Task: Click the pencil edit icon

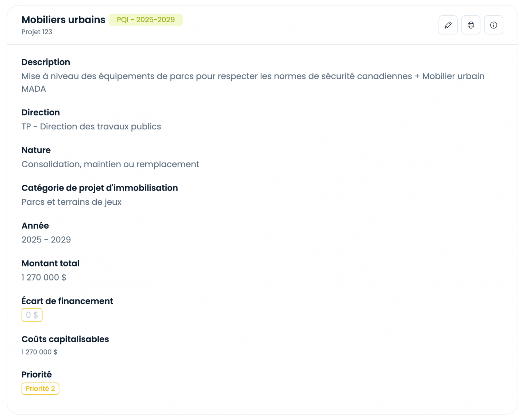Action: (x=448, y=25)
